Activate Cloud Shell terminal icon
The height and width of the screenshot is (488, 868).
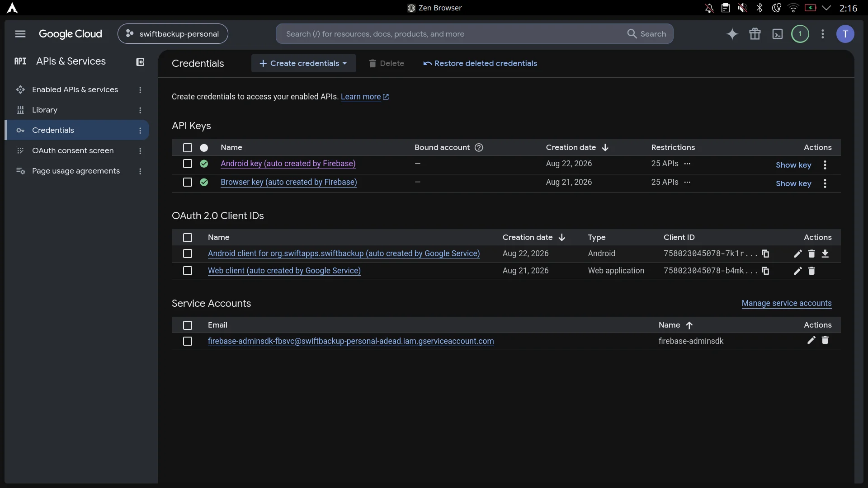778,34
